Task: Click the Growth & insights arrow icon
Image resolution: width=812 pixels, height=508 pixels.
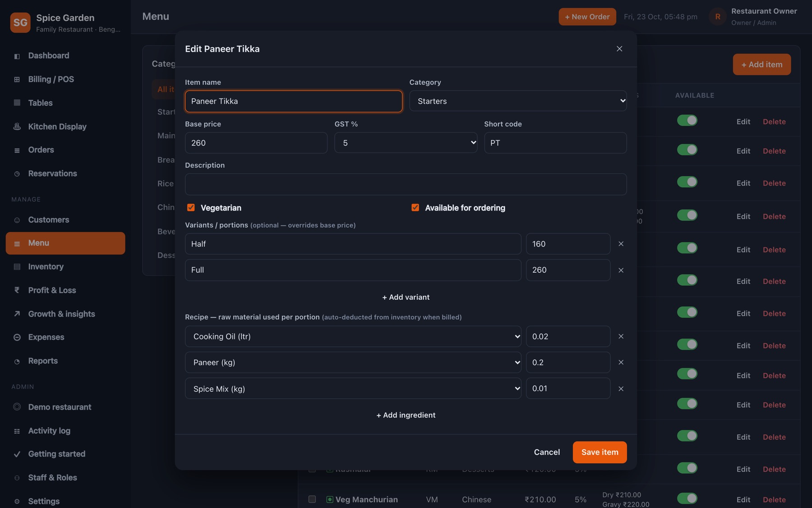Action: tap(17, 314)
